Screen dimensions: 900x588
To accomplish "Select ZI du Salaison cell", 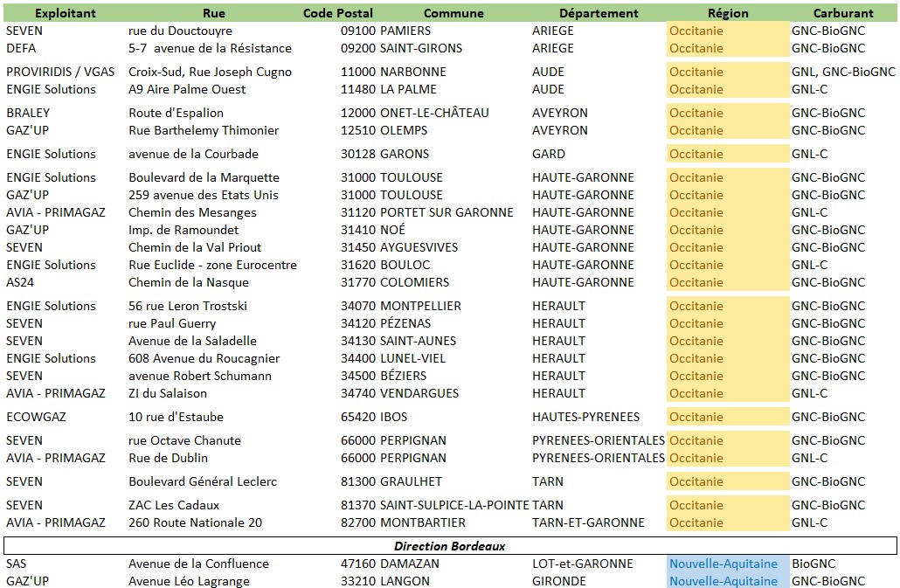I will (x=168, y=393).
